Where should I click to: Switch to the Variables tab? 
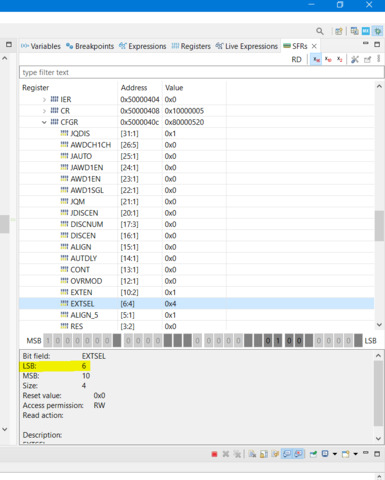[41, 46]
